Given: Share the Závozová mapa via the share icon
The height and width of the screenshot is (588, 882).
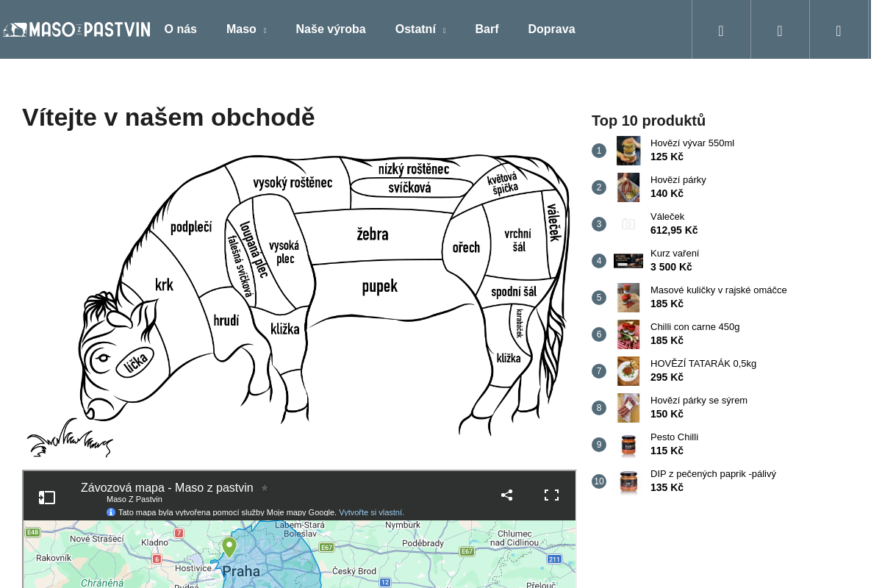Looking at the screenshot, I should [506, 495].
